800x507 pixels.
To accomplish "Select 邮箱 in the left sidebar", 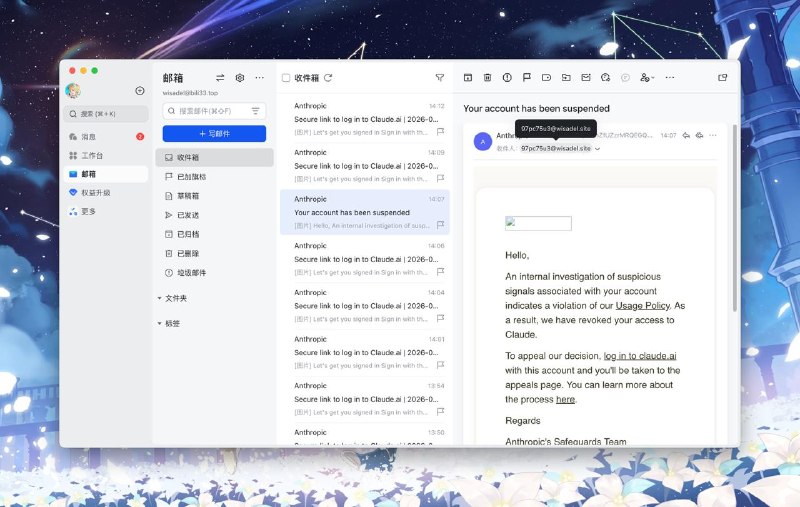I will pyautogui.click(x=106, y=174).
